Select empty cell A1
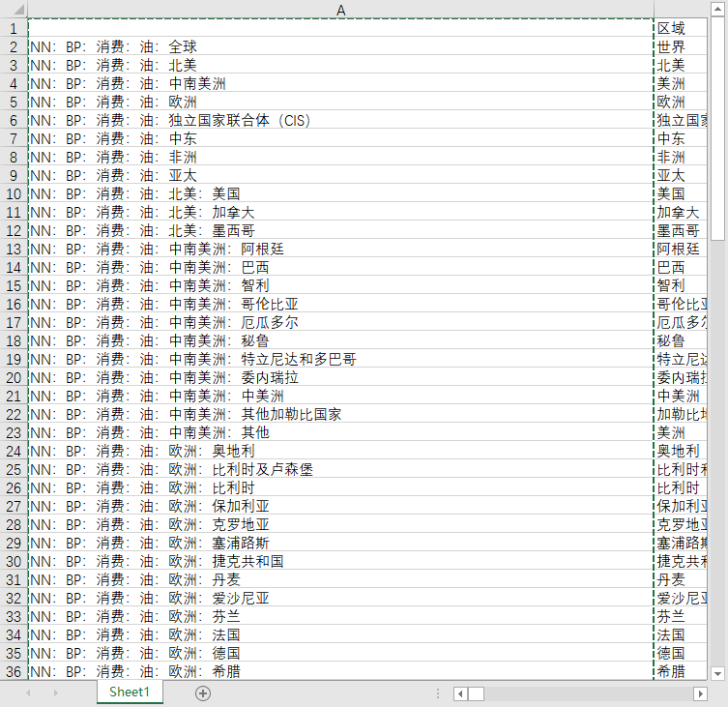Screen dimensions: 728x707 click(x=340, y=28)
